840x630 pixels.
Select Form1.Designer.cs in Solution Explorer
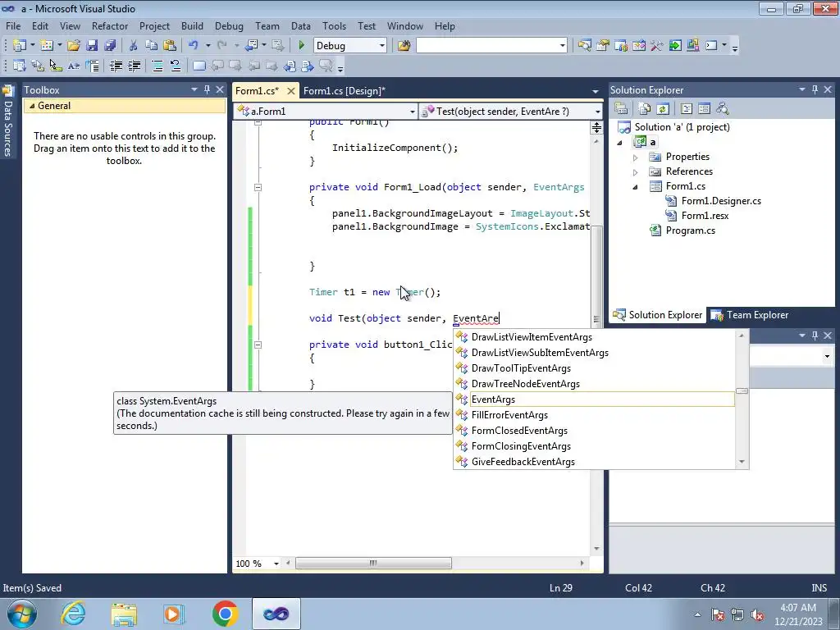click(x=720, y=201)
